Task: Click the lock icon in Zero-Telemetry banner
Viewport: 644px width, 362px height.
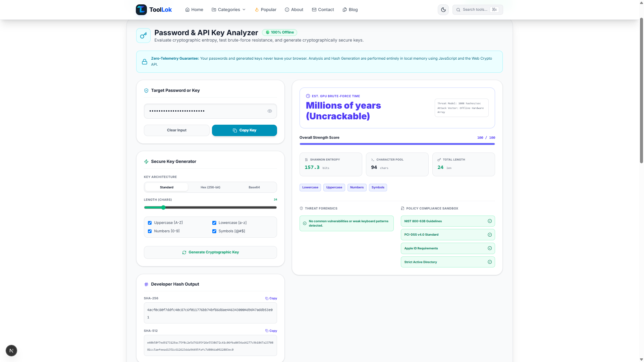Action: click(x=145, y=62)
